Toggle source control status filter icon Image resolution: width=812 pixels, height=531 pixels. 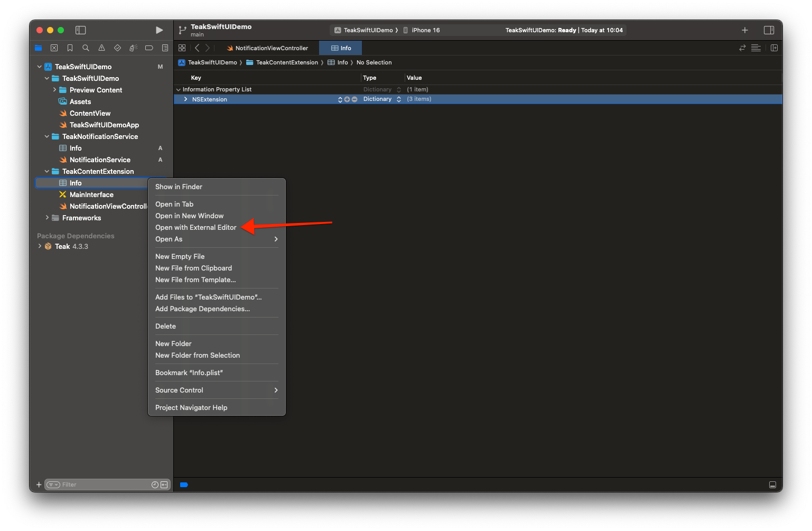pyautogui.click(x=164, y=485)
